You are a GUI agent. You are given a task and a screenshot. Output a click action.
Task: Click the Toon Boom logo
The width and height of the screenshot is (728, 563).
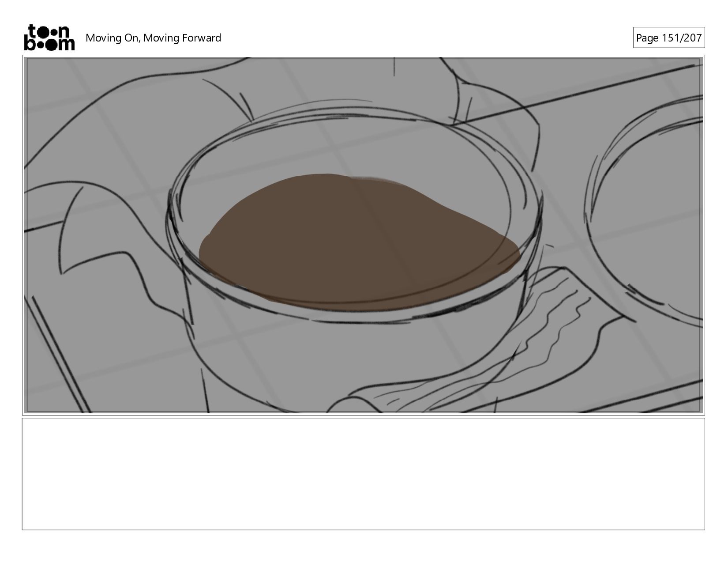pos(49,38)
